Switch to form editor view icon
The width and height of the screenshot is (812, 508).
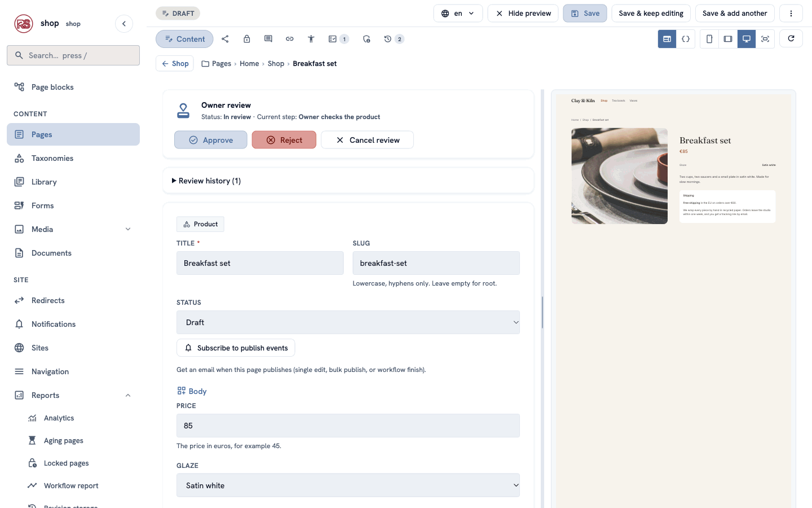click(x=667, y=39)
